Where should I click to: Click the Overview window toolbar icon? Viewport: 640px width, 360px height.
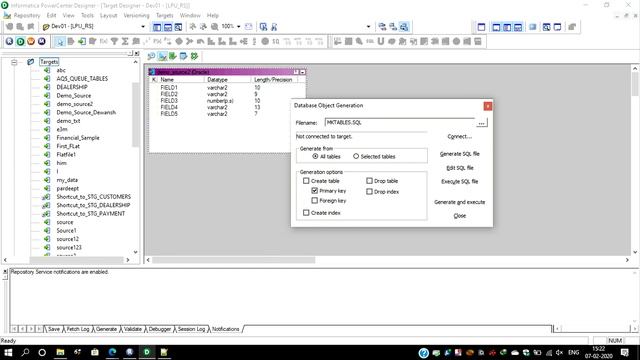point(178,27)
